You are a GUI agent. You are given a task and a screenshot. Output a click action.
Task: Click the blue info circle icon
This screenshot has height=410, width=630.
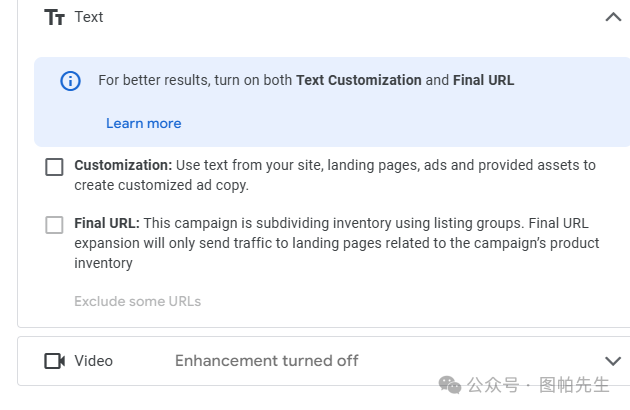(x=70, y=81)
